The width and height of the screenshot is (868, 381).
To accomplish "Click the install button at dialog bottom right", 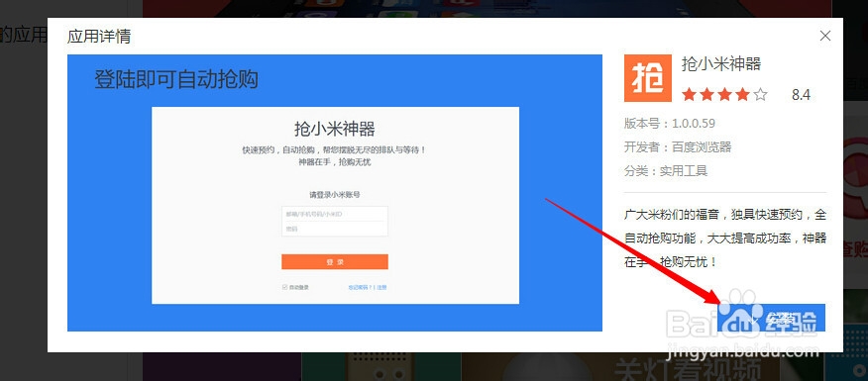I will 771,318.
